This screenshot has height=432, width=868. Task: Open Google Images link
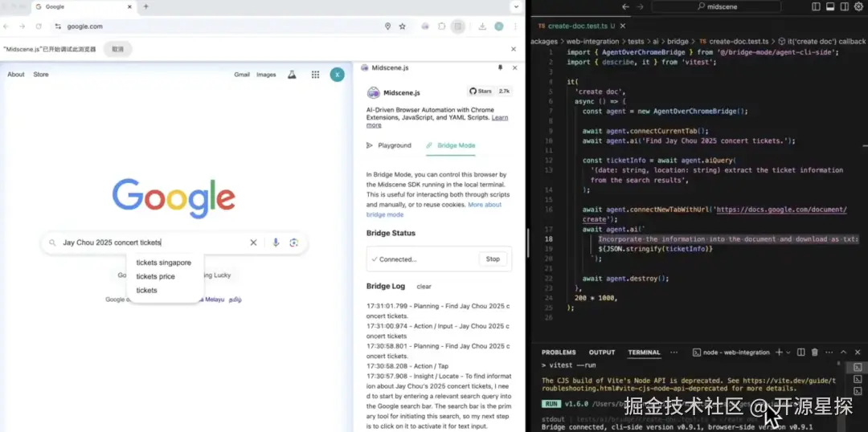[266, 75]
